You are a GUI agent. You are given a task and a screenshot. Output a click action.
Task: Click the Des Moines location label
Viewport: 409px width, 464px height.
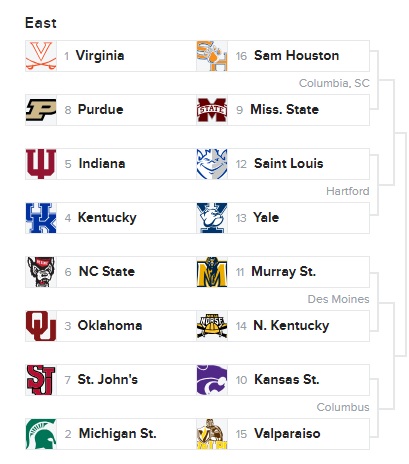tap(338, 299)
